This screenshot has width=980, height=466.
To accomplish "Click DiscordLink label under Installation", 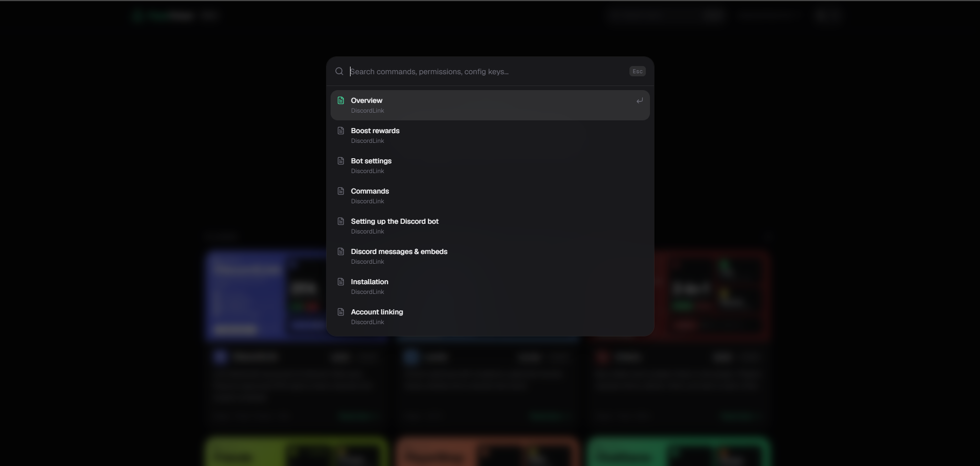I will pyautogui.click(x=367, y=292).
